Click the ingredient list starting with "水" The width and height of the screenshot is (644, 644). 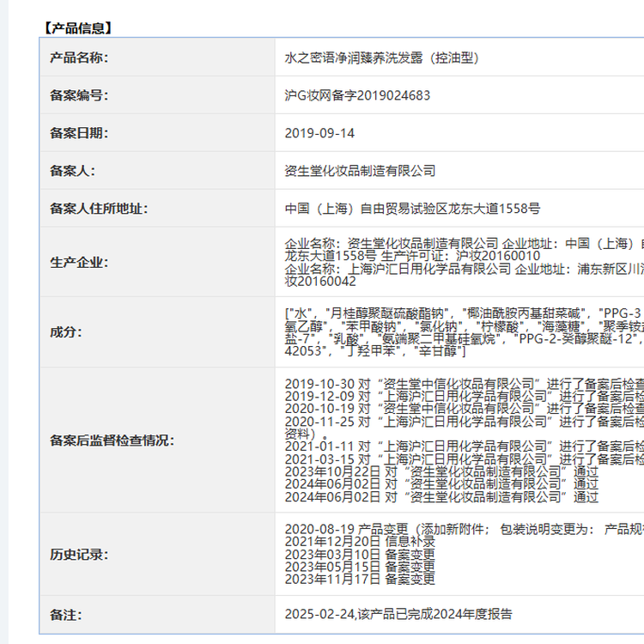tap(464, 331)
